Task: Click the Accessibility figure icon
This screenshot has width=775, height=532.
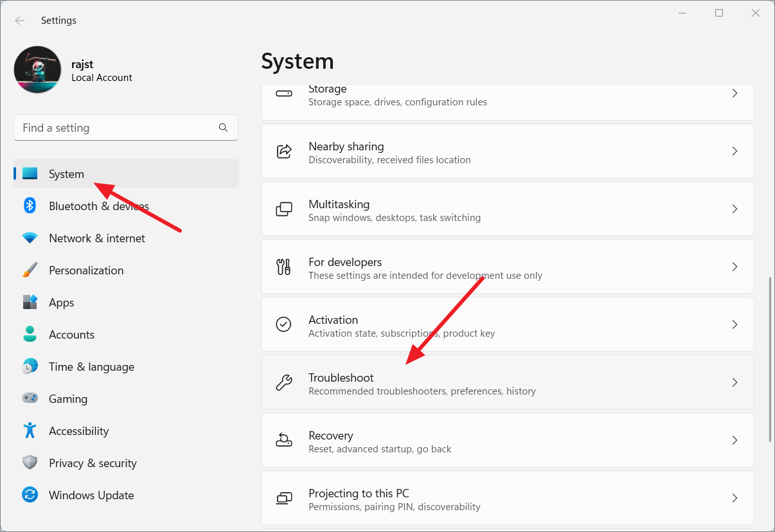Action: 30,430
